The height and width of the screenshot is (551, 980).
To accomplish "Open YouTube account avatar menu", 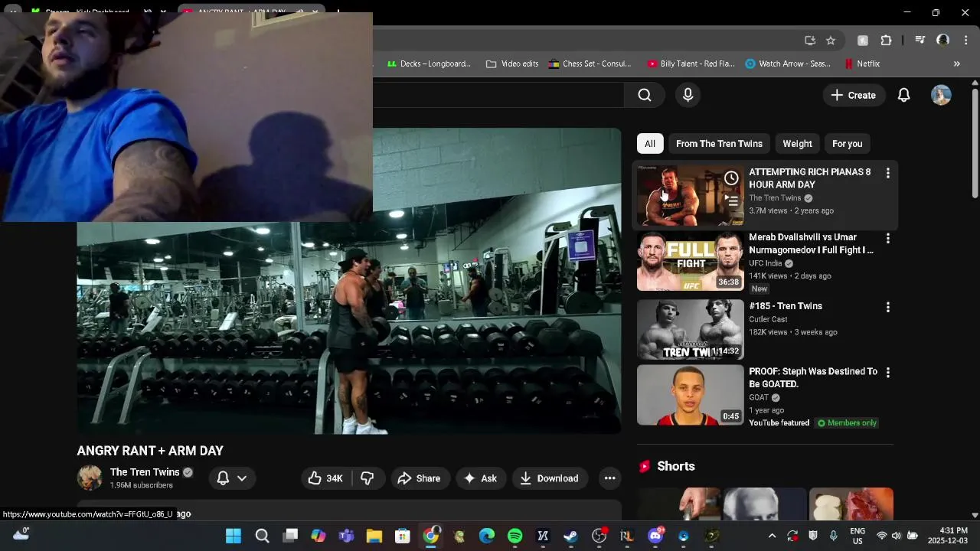I will coord(941,95).
